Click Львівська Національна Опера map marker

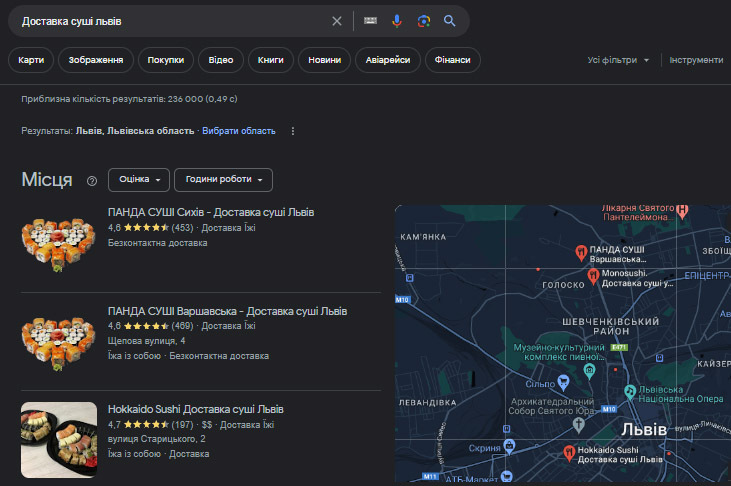630,392
